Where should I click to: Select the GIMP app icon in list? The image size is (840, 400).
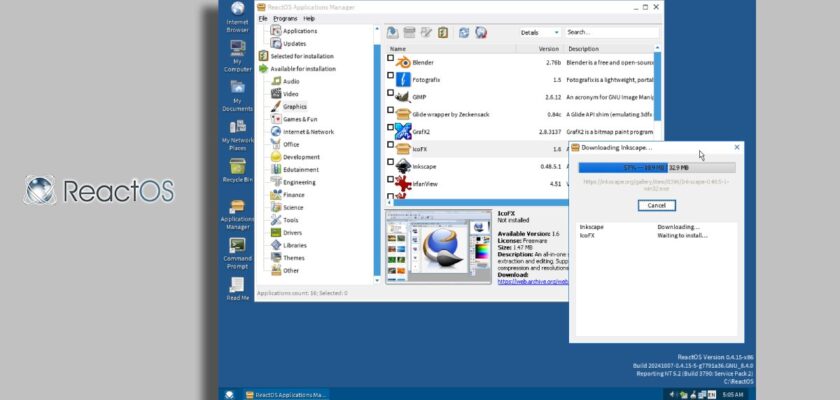pyautogui.click(x=403, y=97)
